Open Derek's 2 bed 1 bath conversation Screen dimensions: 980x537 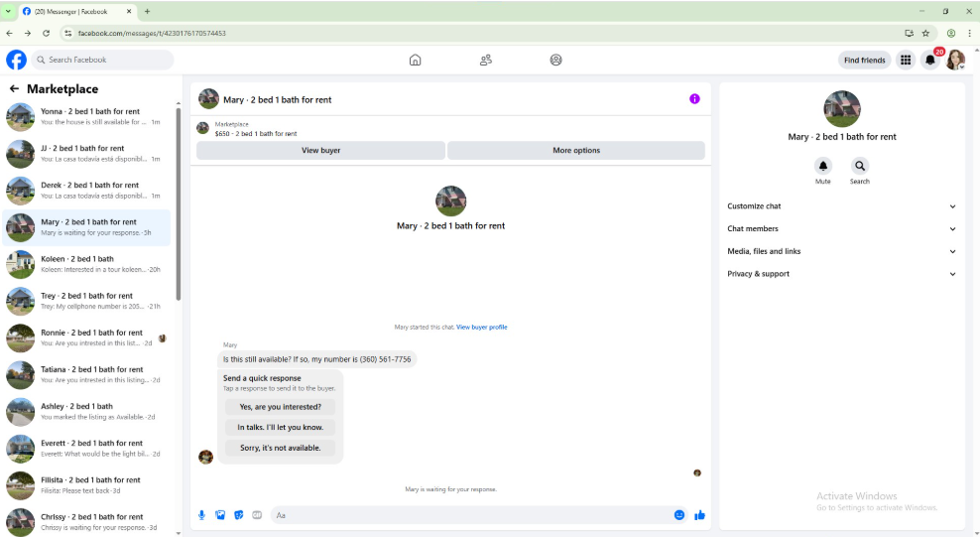pos(86,191)
